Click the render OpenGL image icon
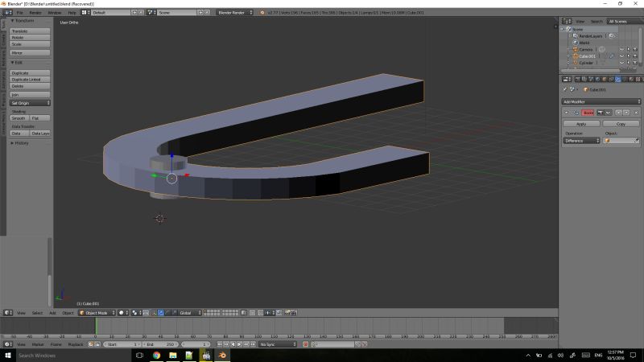 tap(287, 313)
